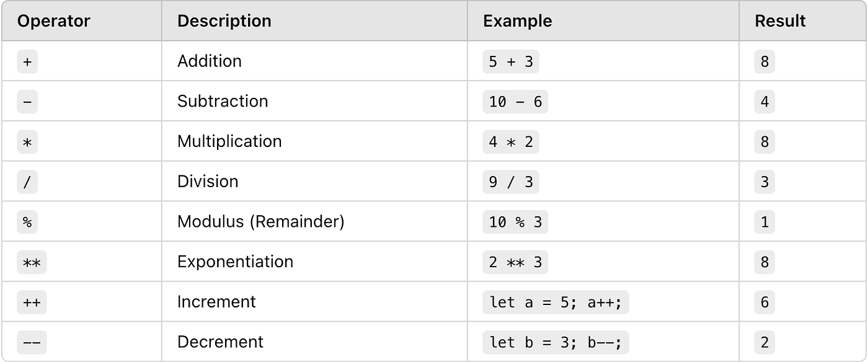Viewport: 868px width, 362px height.
Task: Click the snippet let b = 3; b--;
Action: pos(556,342)
